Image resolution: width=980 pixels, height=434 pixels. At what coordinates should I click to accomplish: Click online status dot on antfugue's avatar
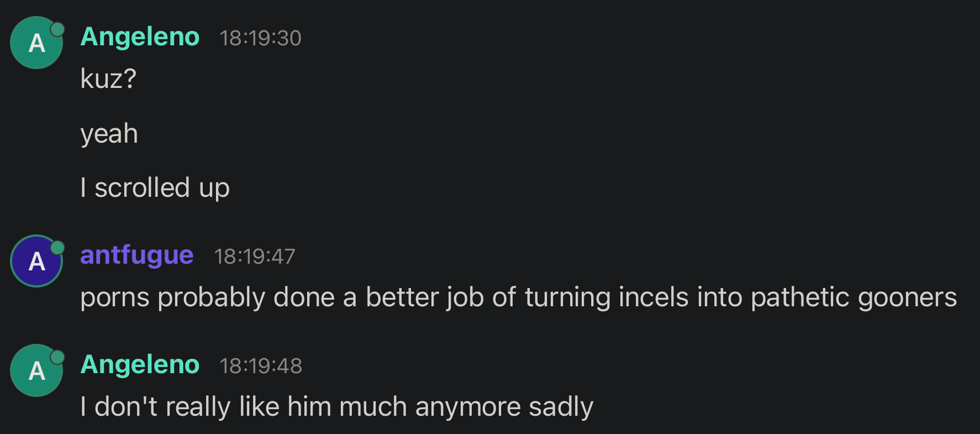pos(57,247)
